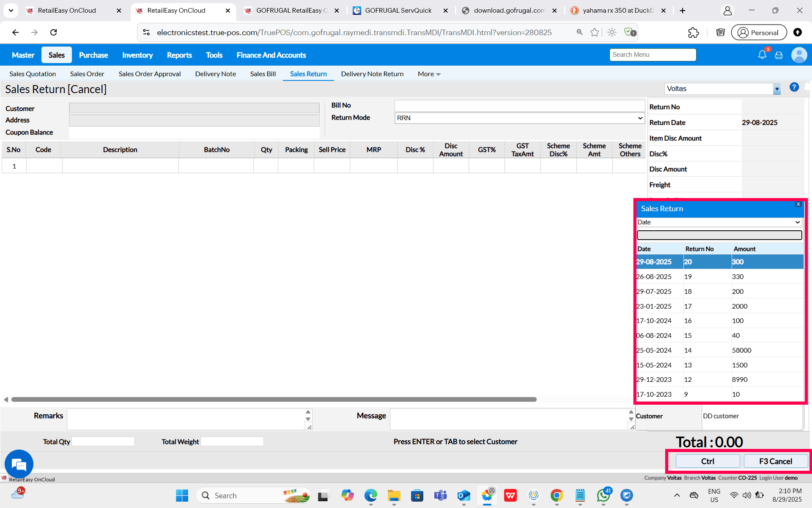The image size is (812, 508).
Task: Click the blue help question mark icon
Action: 794,87
